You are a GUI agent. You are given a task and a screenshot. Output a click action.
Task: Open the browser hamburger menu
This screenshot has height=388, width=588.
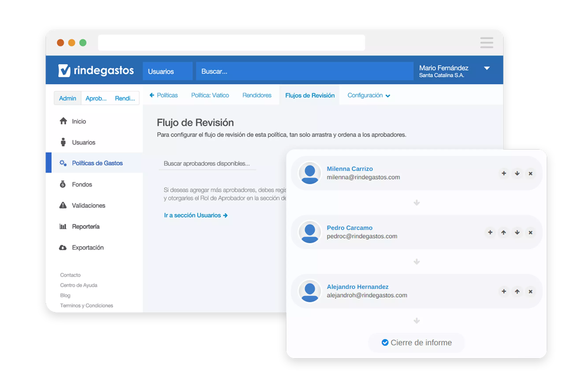click(x=486, y=42)
